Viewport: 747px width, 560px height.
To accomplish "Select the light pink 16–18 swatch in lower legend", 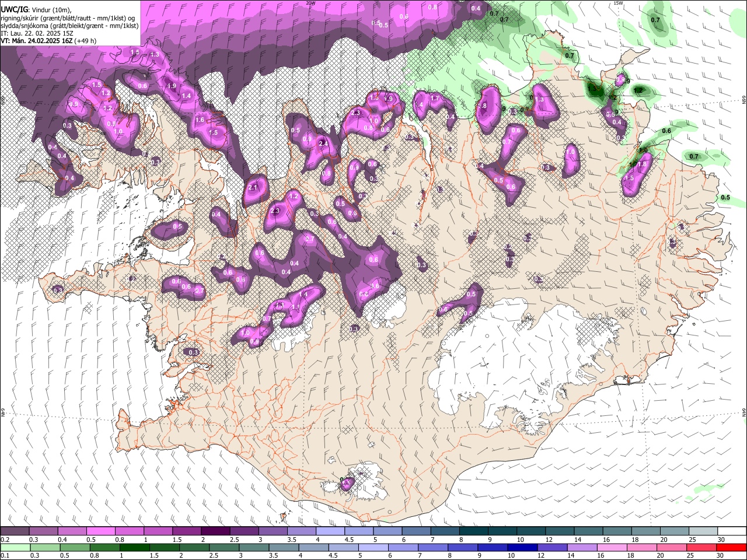I will pos(613,547).
